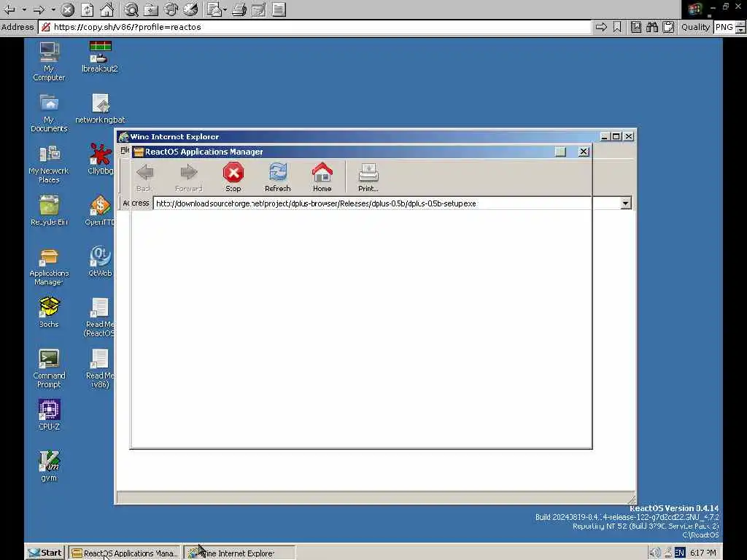Select Read Me (v86) desktop file

99,368
